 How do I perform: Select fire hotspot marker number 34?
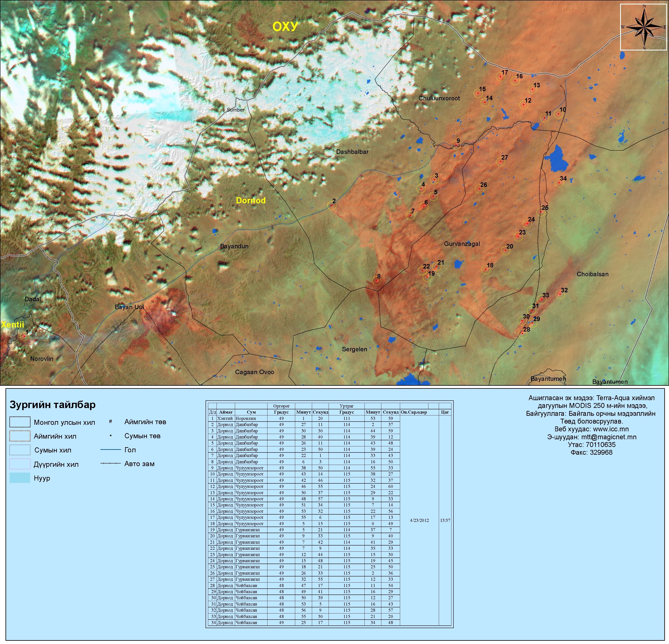[559, 183]
